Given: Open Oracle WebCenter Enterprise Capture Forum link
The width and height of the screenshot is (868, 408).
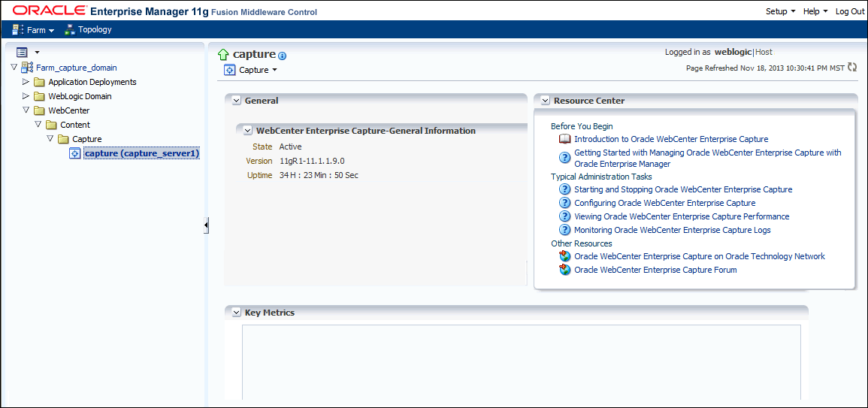Looking at the screenshot, I should 655,270.
